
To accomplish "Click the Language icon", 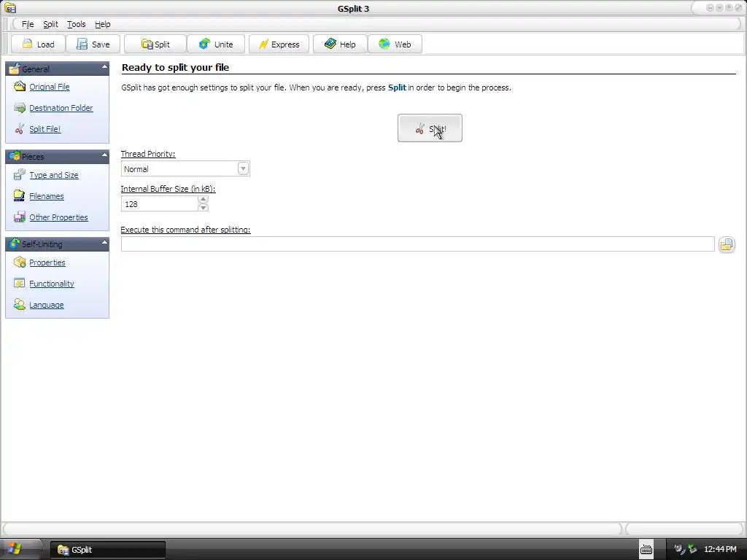I will pyautogui.click(x=20, y=305).
